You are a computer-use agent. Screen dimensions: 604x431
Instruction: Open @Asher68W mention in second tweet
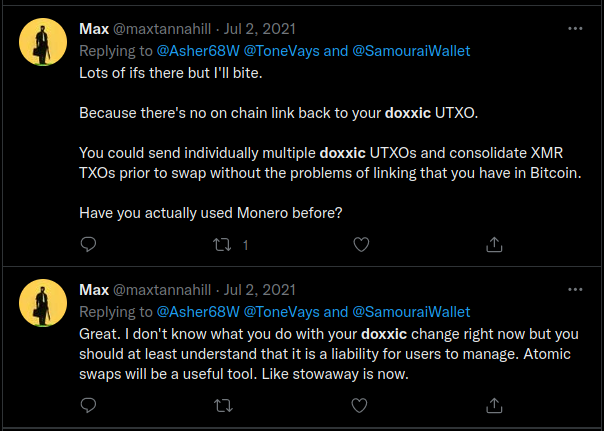198,312
